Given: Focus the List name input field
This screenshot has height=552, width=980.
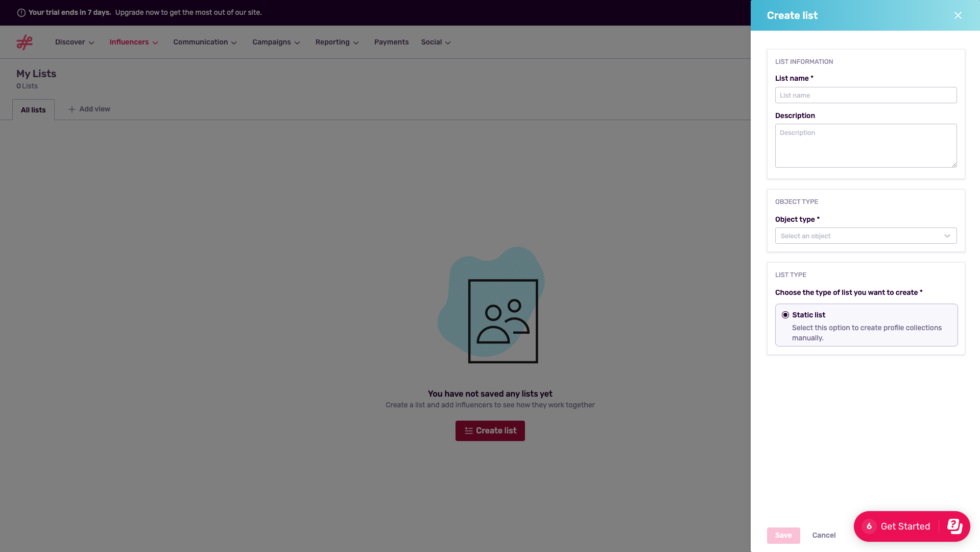Looking at the screenshot, I should point(866,95).
